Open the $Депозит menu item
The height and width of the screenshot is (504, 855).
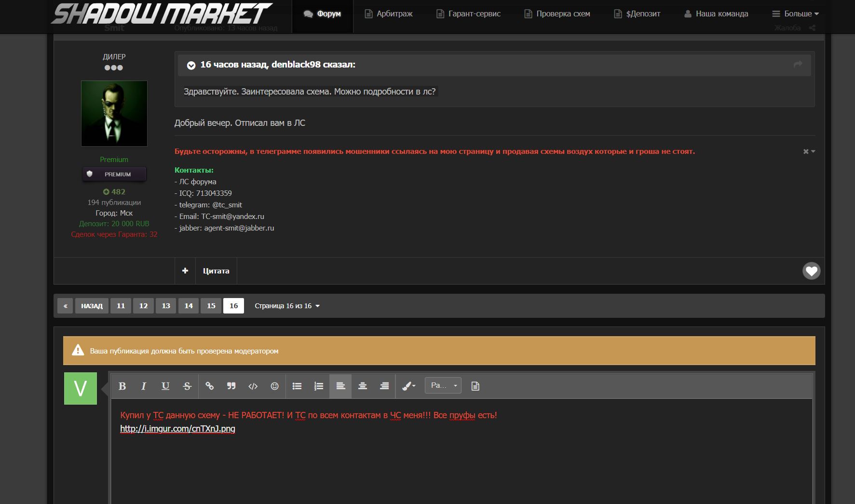tap(637, 14)
